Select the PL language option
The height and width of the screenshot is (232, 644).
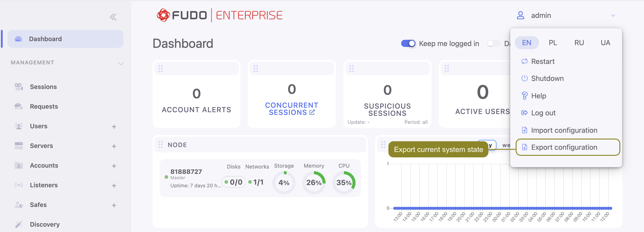553,43
